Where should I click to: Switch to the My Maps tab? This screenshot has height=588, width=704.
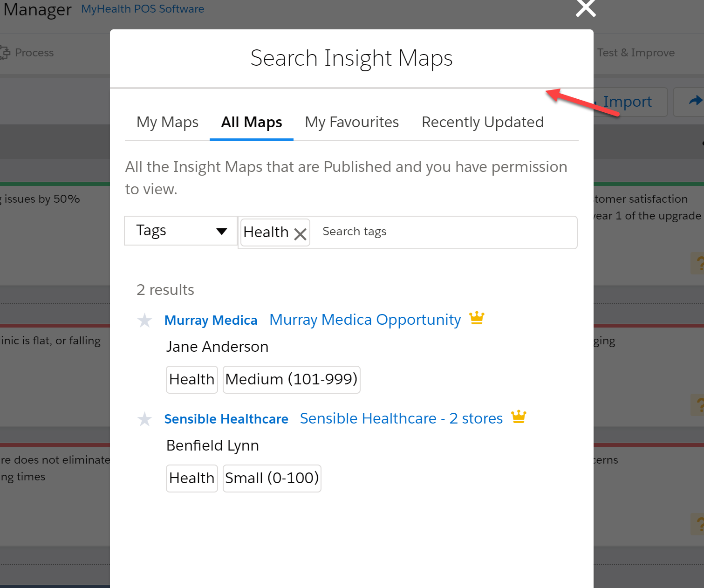(167, 122)
